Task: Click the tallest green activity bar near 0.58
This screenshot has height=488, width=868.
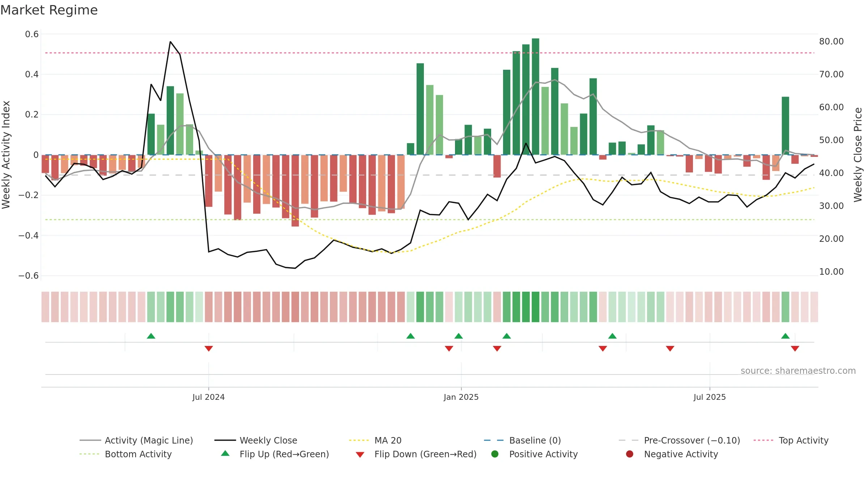Action: coord(536,97)
